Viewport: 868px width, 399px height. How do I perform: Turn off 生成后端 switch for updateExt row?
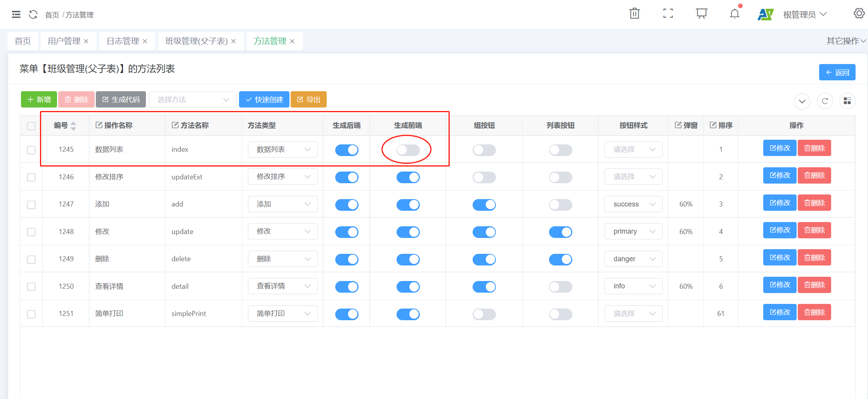[347, 177]
